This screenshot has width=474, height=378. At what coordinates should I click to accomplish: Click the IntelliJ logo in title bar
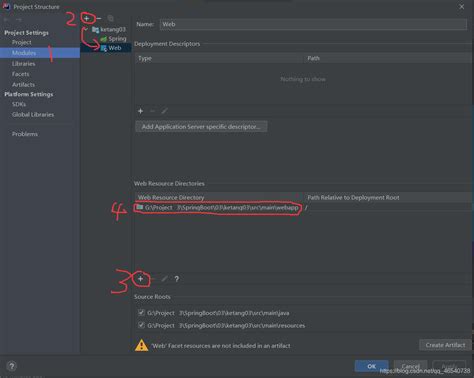click(6, 6)
